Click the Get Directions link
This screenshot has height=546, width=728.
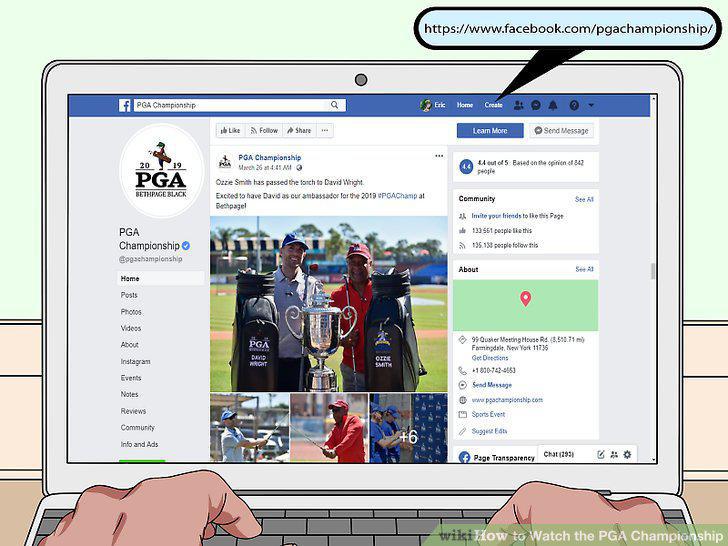pos(490,358)
